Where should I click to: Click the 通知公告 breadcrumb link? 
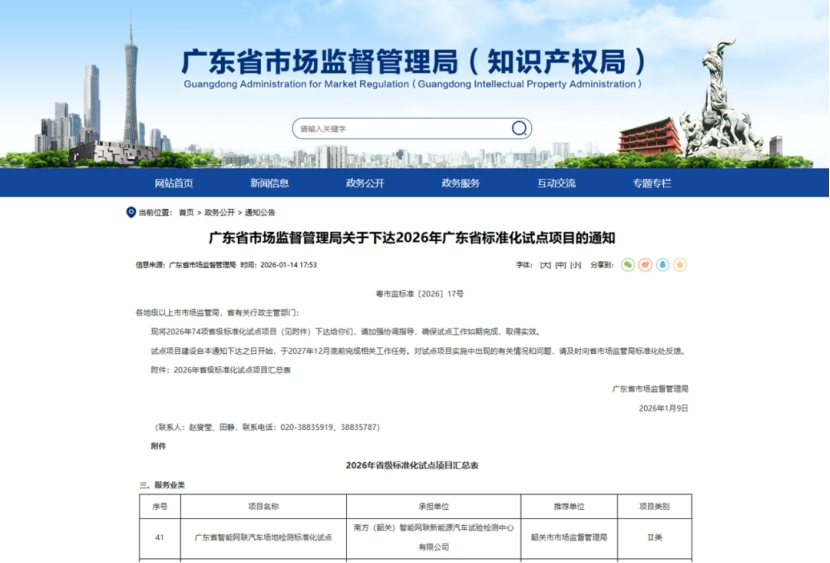(260, 212)
